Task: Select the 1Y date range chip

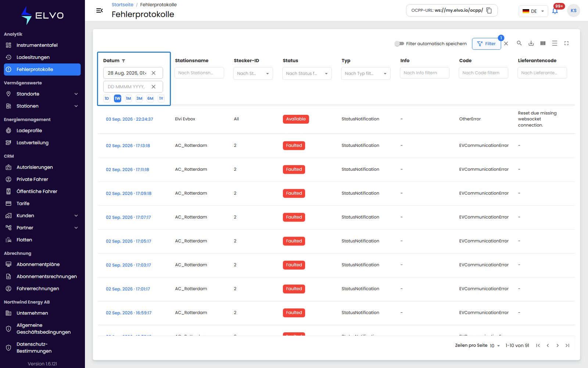Action: click(x=161, y=98)
